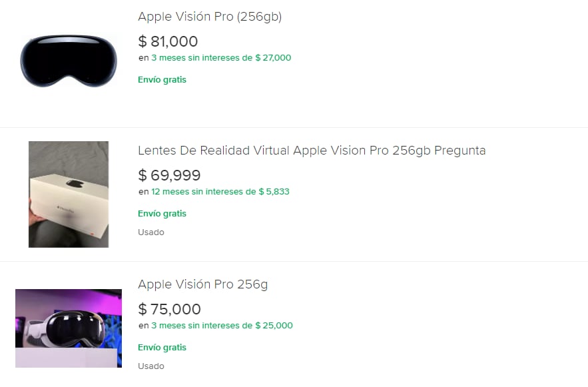Click the white boxed Vision Pro photo

(69, 194)
